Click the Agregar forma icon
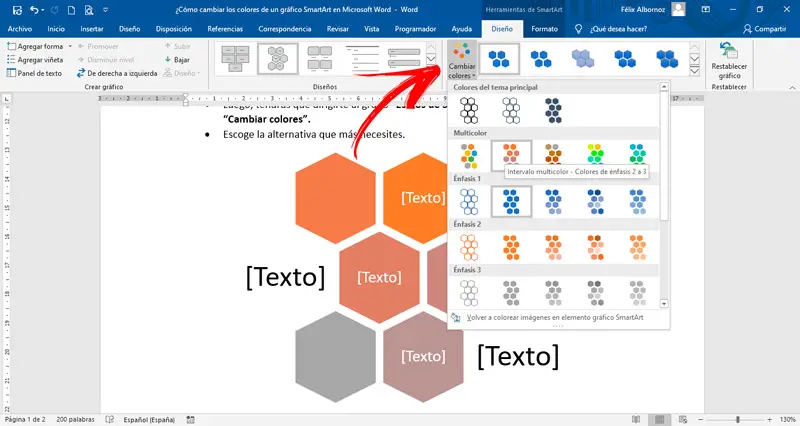This screenshot has width=800, height=426. [x=11, y=46]
